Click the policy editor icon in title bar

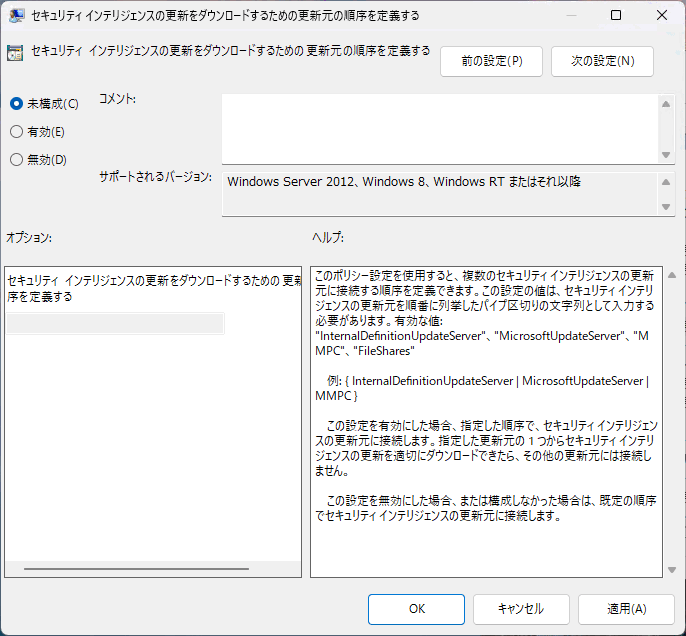[x=16, y=15]
